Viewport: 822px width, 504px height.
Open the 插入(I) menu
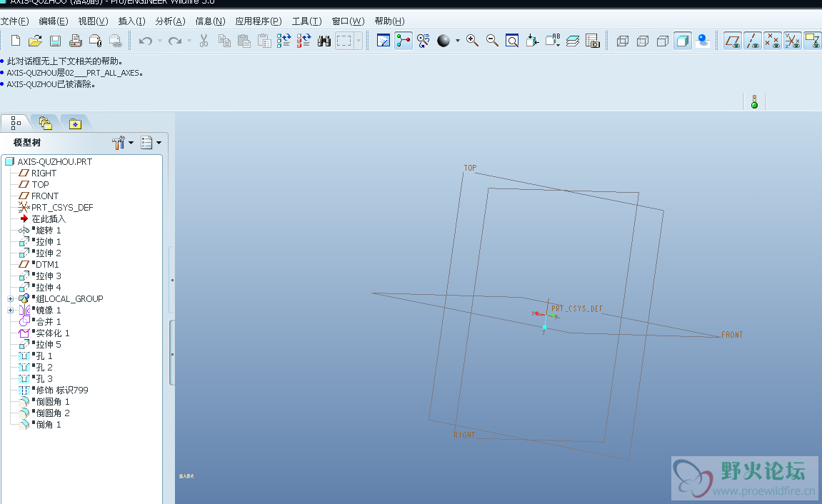pyautogui.click(x=131, y=21)
